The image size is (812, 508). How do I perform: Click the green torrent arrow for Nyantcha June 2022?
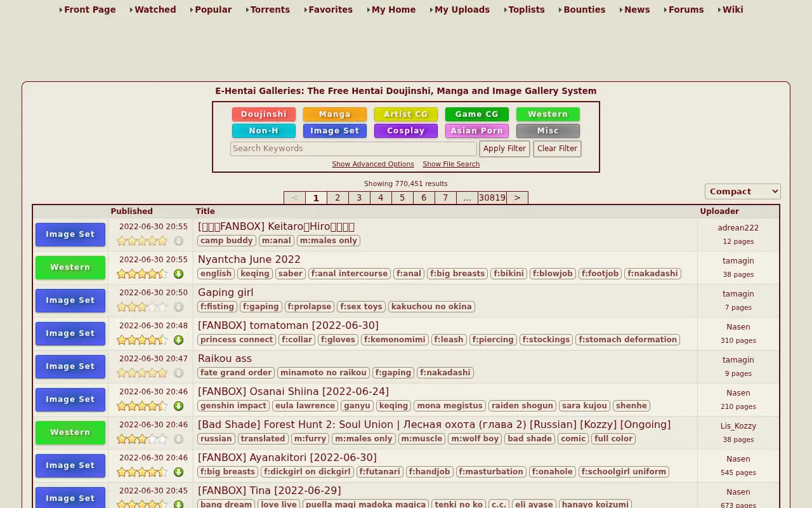tap(178, 274)
